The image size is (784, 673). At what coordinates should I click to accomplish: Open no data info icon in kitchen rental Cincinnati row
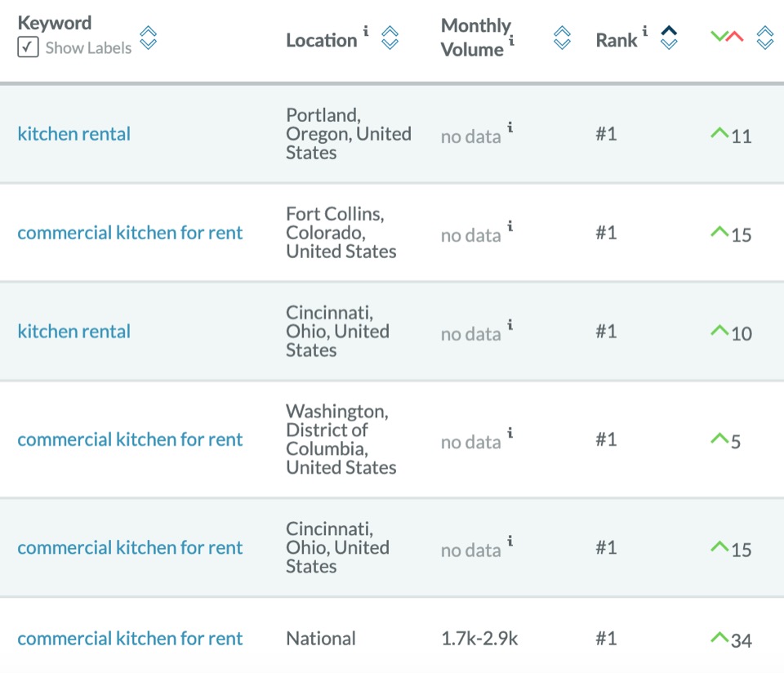tap(510, 324)
